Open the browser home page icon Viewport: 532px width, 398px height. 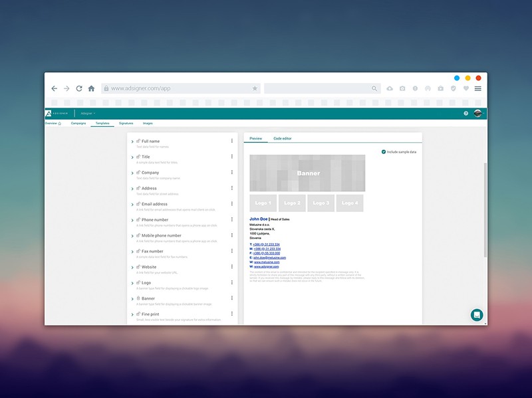pos(91,88)
